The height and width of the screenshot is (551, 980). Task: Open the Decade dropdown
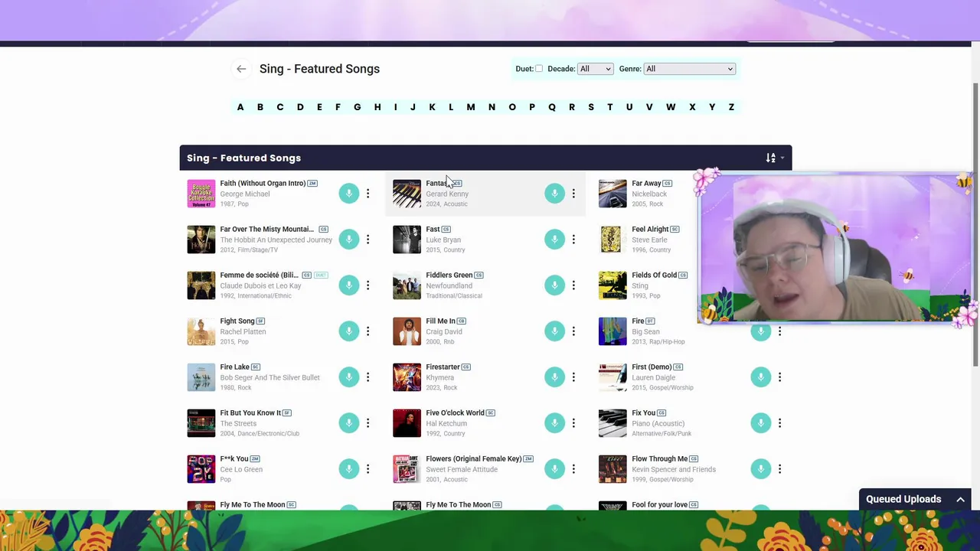click(596, 69)
